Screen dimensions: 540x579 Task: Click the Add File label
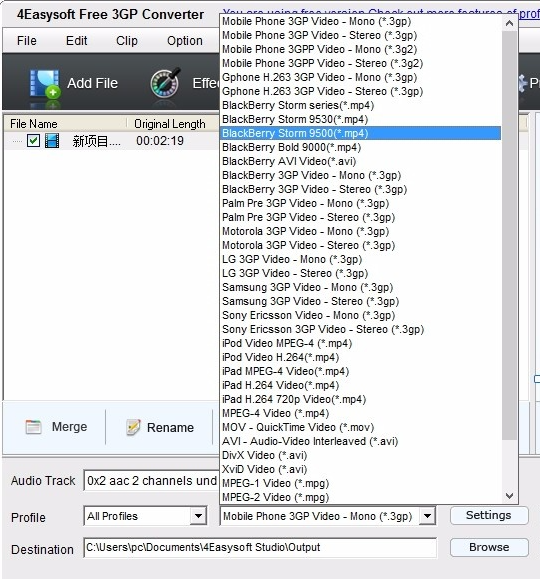click(92, 83)
